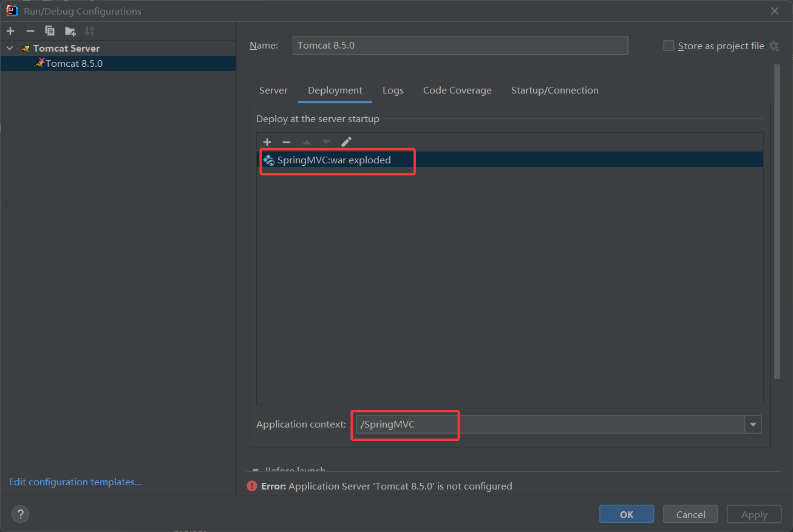This screenshot has width=793, height=532.
Task: Click the Name field for the configuration
Action: [460, 46]
